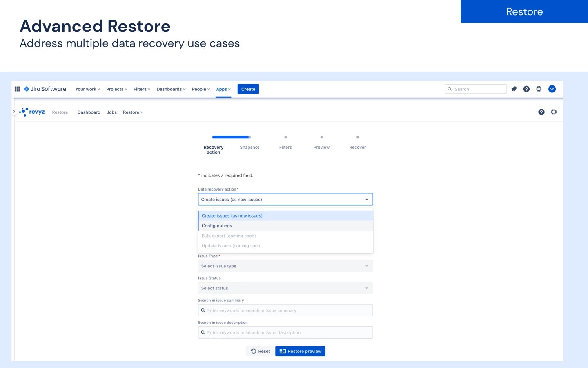Open Apps dropdown menu
The width and height of the screenshot is (588, 368).
pyautogui.click(x=223, y=89)
